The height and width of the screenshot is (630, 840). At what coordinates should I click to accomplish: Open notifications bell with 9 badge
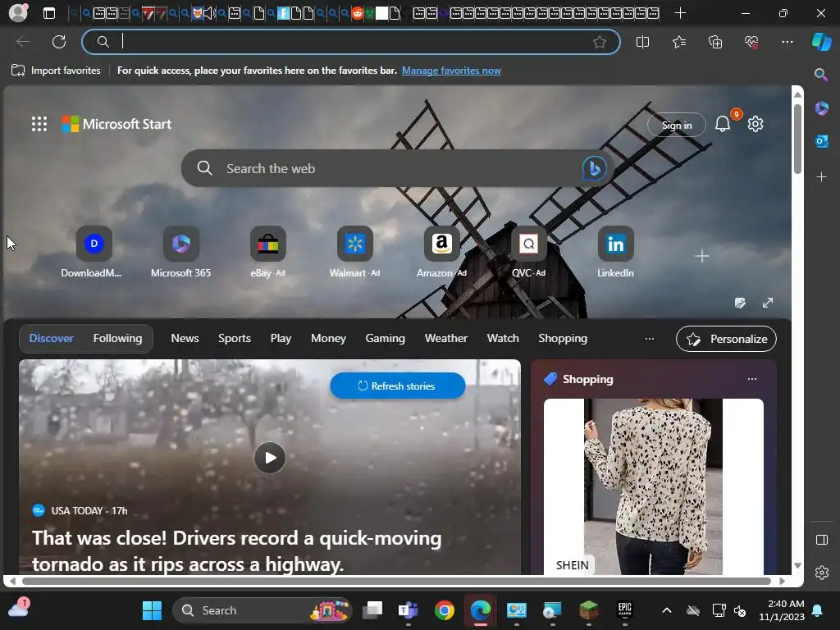723,125
